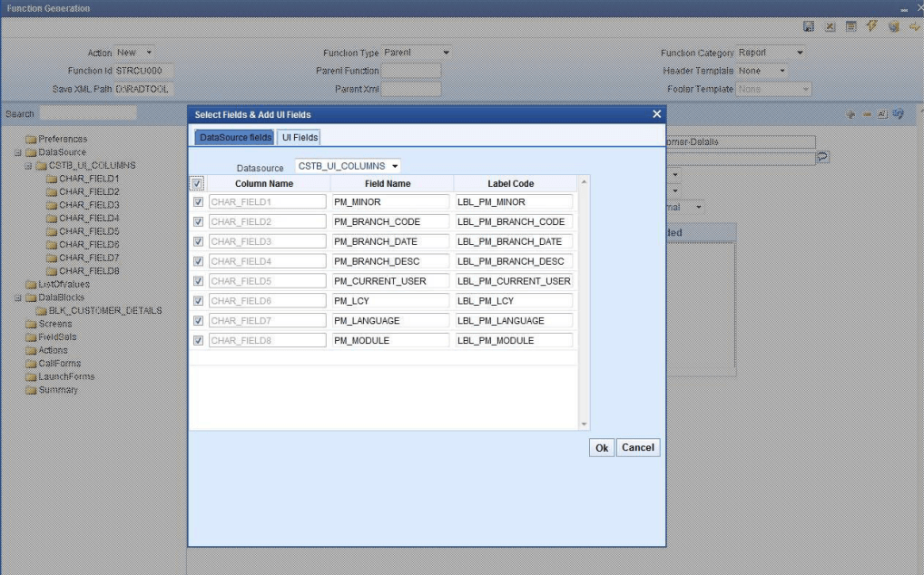Click the scroll-up arrow of the table scrollbar
This screenshot has width=924, height=575.
tap(584, 182)
